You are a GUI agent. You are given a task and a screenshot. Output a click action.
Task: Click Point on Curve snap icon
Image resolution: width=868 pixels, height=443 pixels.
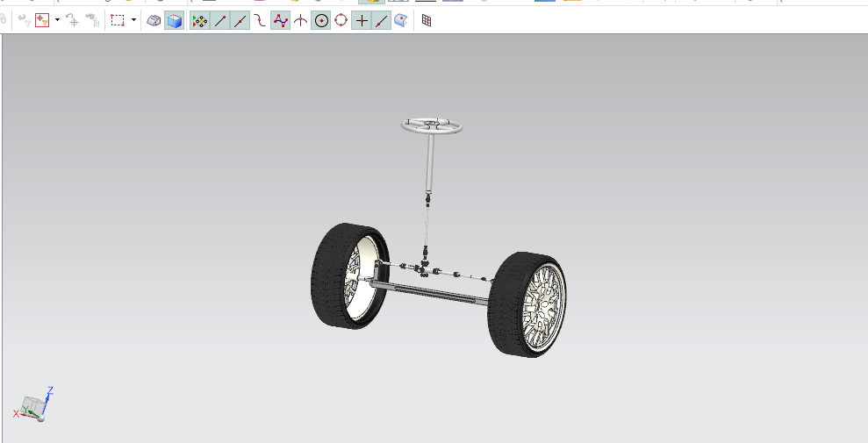pos(382,21)
